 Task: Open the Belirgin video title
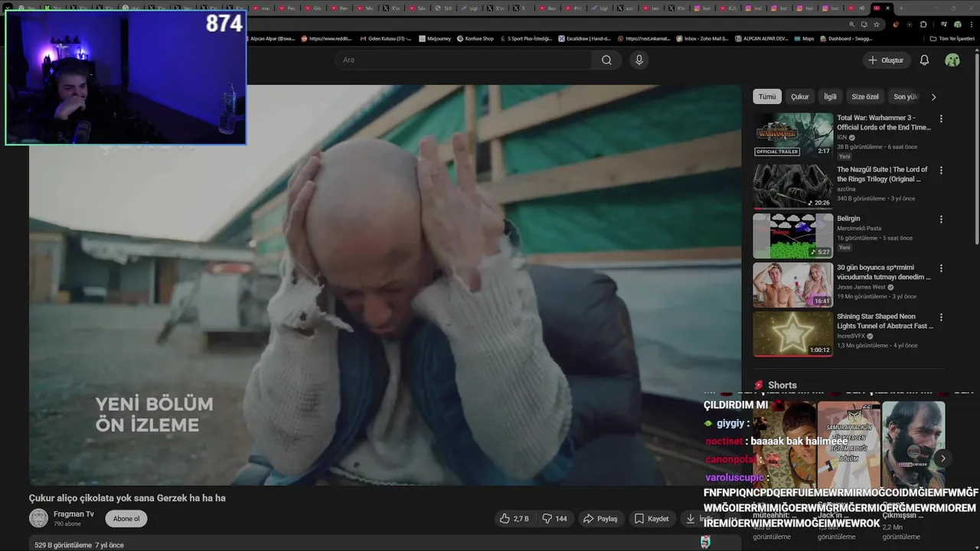(x=848, y=218)
